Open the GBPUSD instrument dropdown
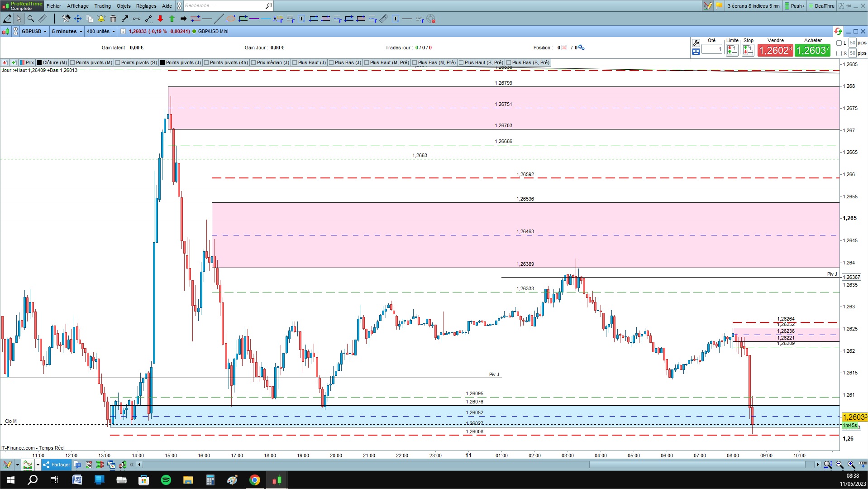Image resolution: width=868 pixels, height=489 pixels. pyautogui.click(x=34, y=31)
